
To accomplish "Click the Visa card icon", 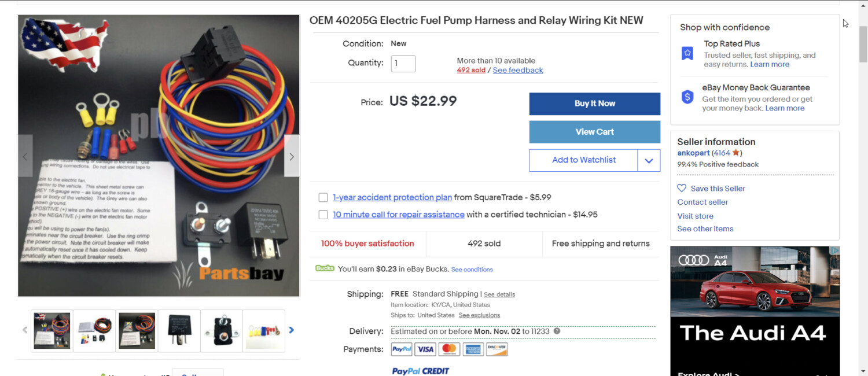I will (x=425, y=349).
